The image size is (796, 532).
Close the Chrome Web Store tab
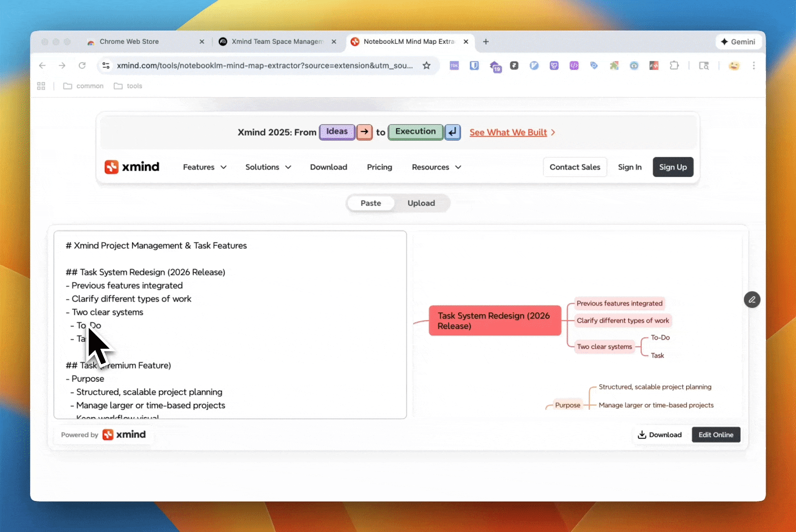pyautogui.click(x=202, y=42)
